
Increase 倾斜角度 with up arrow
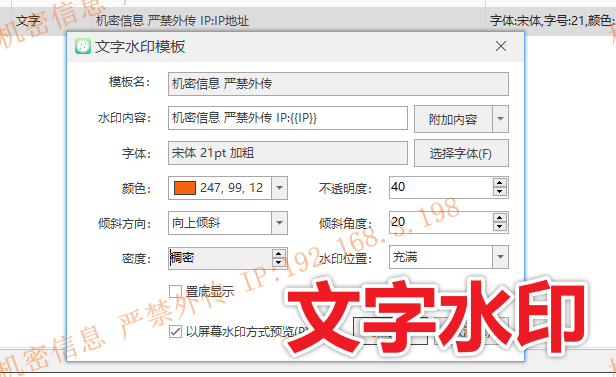(x=500, y=218)
